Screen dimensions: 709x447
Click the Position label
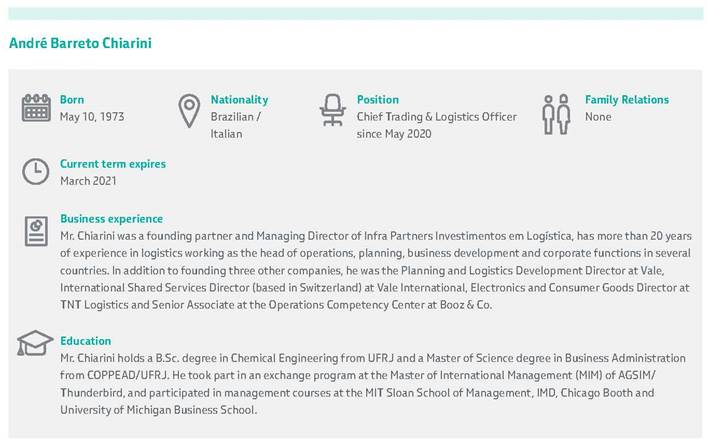pyautogui.click(x=378, y=100)
